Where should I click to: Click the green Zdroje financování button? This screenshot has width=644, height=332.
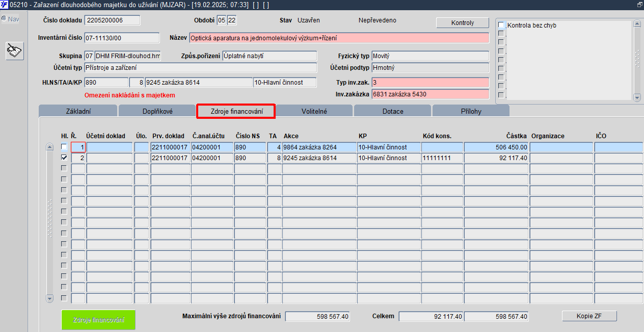(x=98, y=320)
